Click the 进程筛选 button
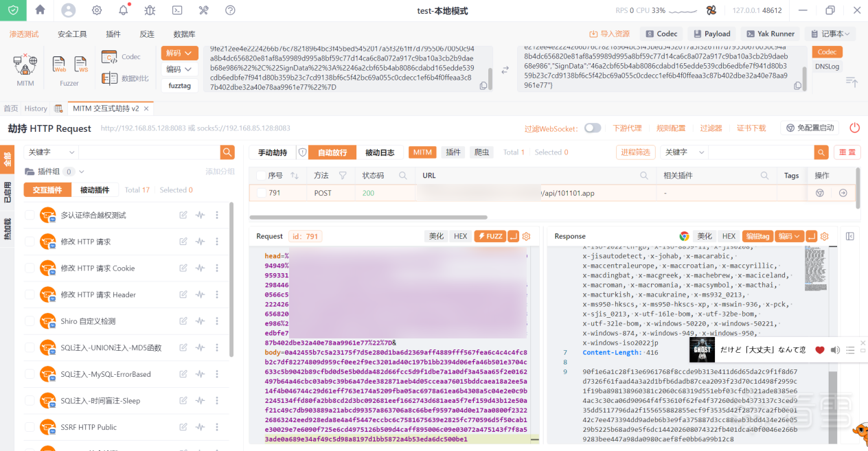This screenshot has height=451, width=868. (635, 152)
